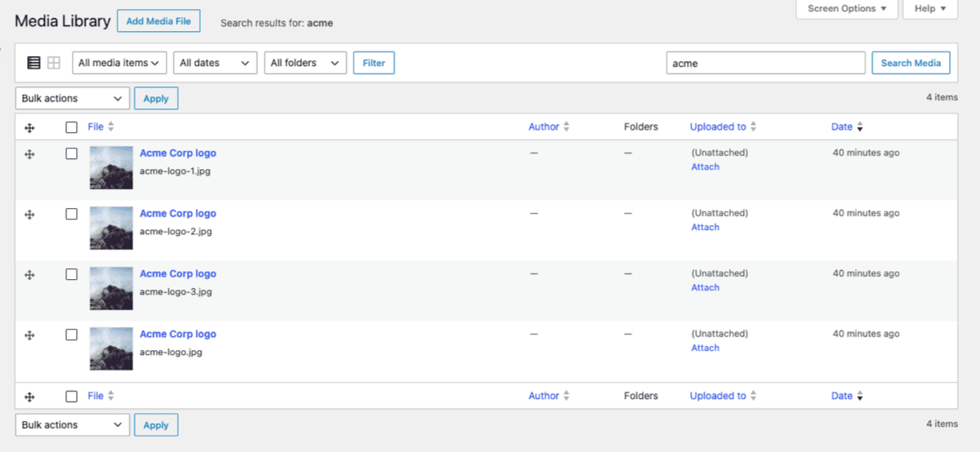Click thumbnail image of acme-logo-1.jpg
The image size is (980, 452).
(111, 168)
